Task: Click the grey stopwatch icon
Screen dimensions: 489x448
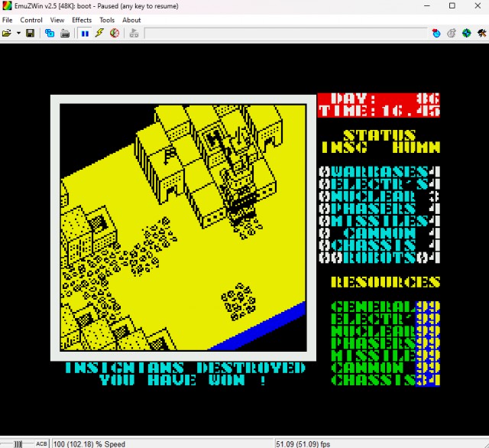Action: tap(451, 34)
